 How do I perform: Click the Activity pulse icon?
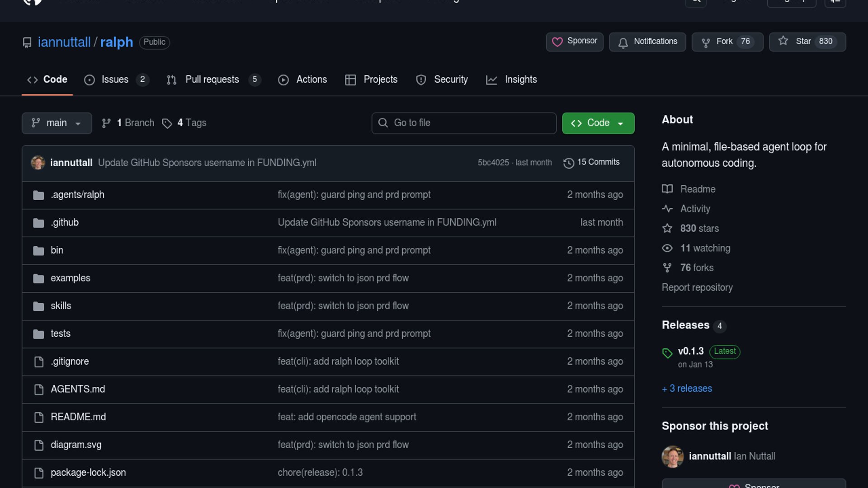[667, 209]
